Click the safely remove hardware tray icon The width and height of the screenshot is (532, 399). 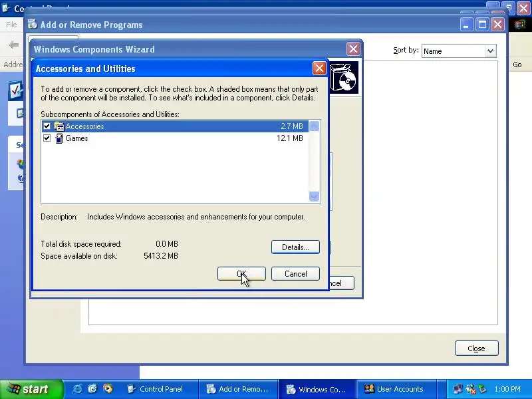tap(482, 389)
